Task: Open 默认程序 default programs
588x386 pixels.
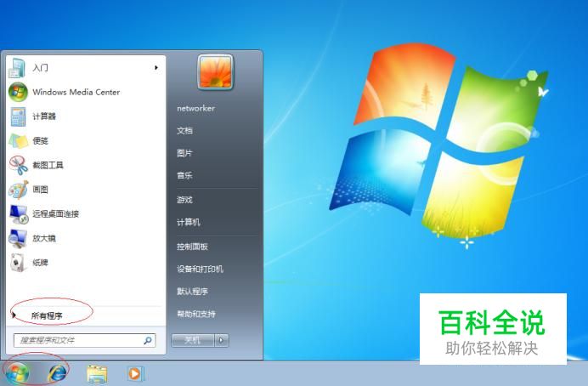Action: click(192, 291)
